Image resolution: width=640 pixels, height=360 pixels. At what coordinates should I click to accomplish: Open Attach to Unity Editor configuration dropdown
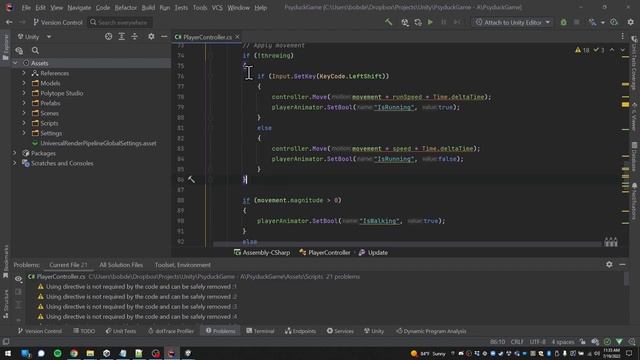coord(513,22)
